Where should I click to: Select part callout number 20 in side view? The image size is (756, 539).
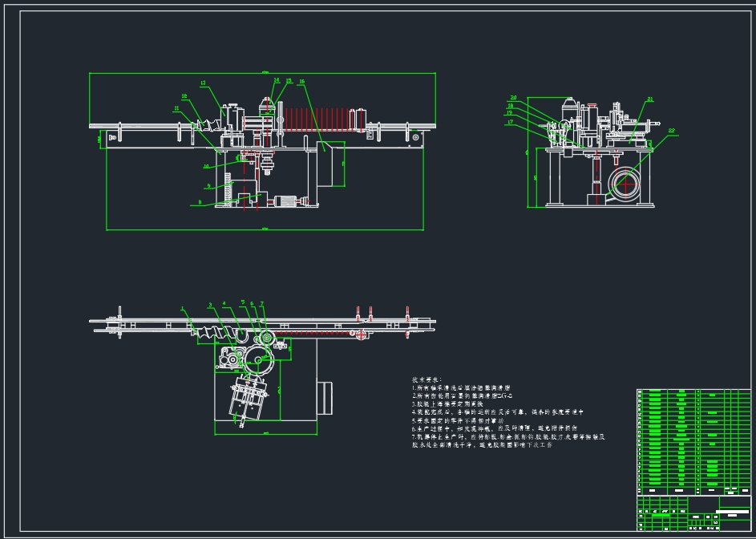coord(513,98)
